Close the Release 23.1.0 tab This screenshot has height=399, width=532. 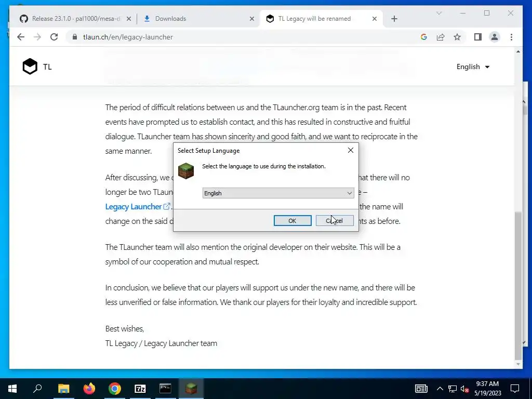[129, 19]
